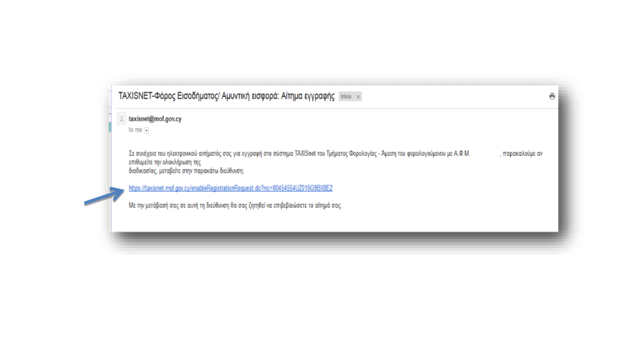Image resolution: width=644 pixels, height=362 pixels.
Task: Remove the Inbox label using its x
Action: 358,97
